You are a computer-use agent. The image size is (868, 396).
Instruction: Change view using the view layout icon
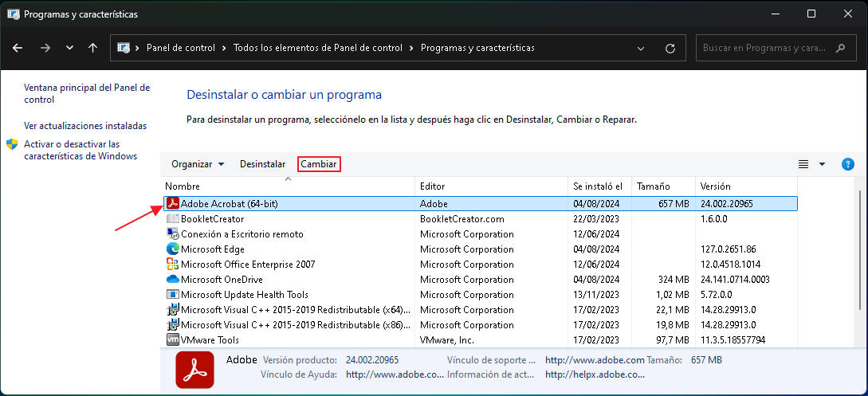pyautogui.click(x=803, y=164)
